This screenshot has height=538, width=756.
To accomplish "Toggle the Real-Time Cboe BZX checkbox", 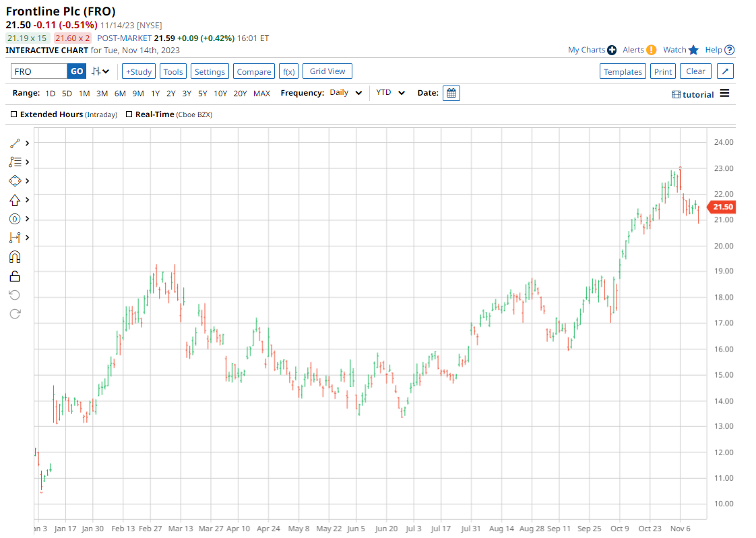I will (x=129, y=115).
